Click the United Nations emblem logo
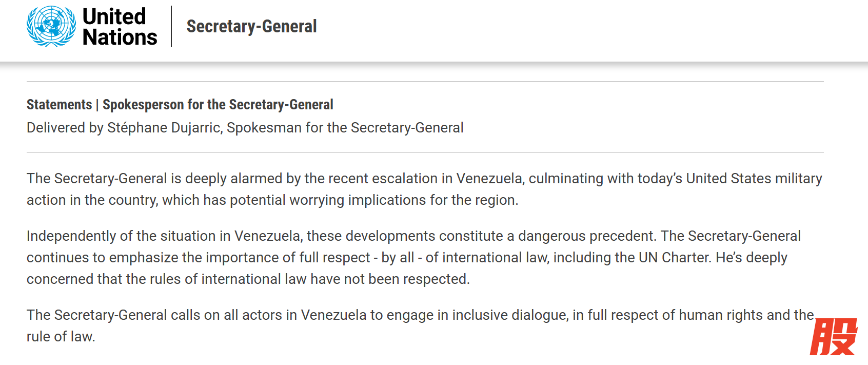Viewport: 868px width, 365px height. tap(51, 27)
